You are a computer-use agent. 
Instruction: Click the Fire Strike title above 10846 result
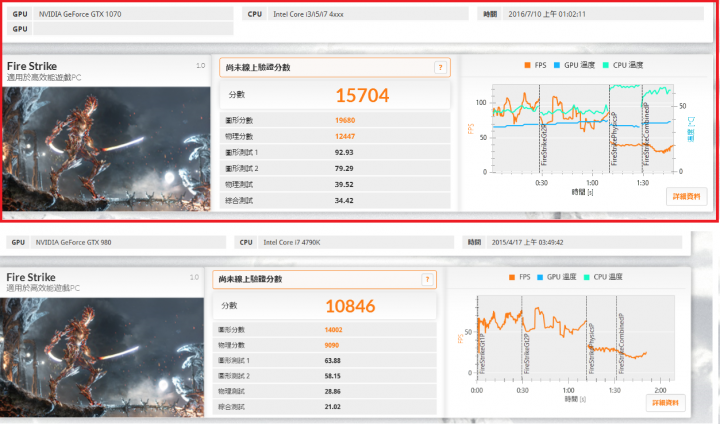pos(31,277)
